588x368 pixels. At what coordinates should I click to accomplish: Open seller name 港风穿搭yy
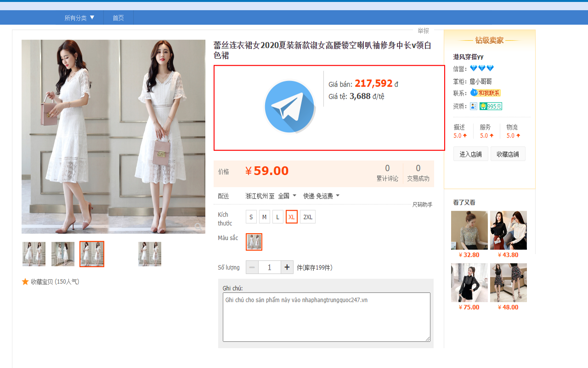[469, 57]
